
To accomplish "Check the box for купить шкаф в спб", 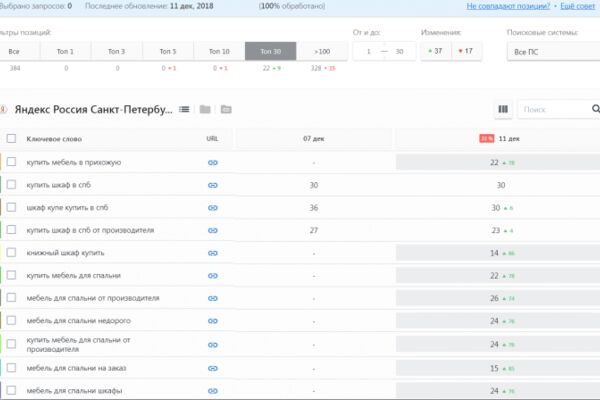I will tap(11, 184).
